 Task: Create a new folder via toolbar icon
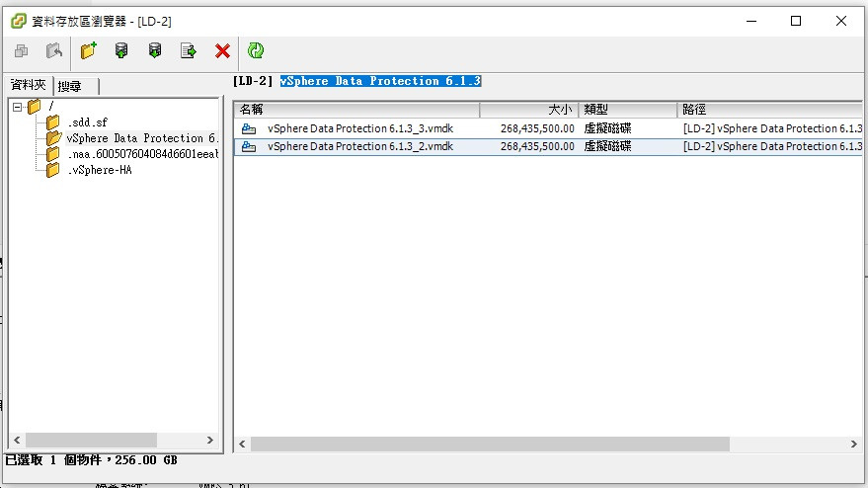tap(89, 50)
